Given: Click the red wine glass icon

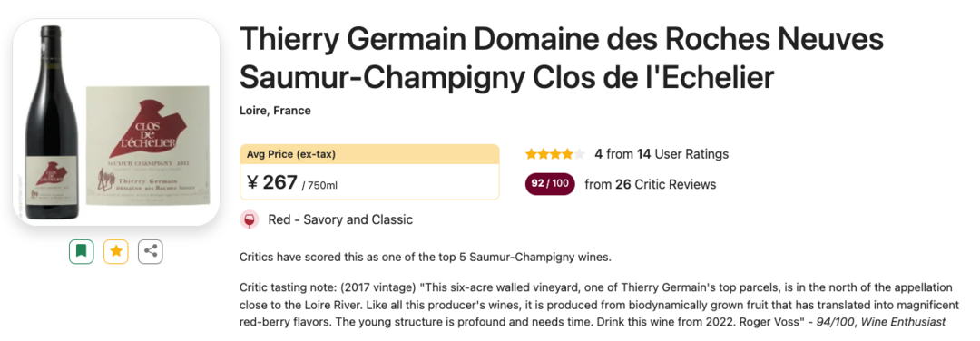Looking at the screenshot, I should pos(250,219).
